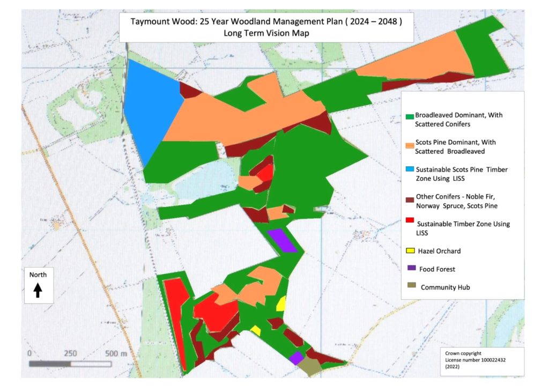Click the 'Long Term Vision Map' subtitle

266,33
